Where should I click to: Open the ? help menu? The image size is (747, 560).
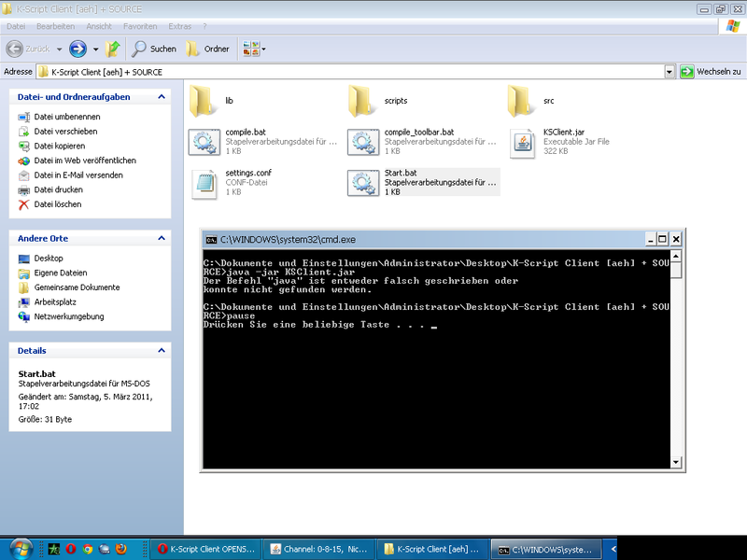pyautogui.click(x=204, y=26)
